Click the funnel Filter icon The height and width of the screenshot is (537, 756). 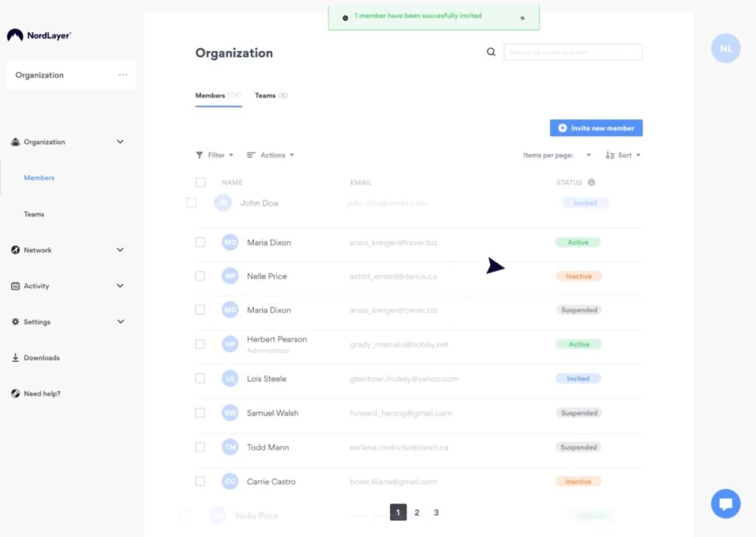pos(199,155)
